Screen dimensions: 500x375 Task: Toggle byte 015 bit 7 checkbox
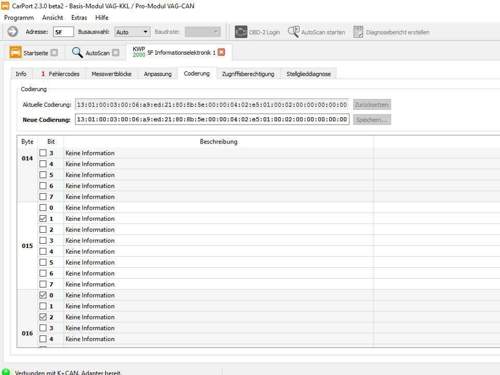43,284
